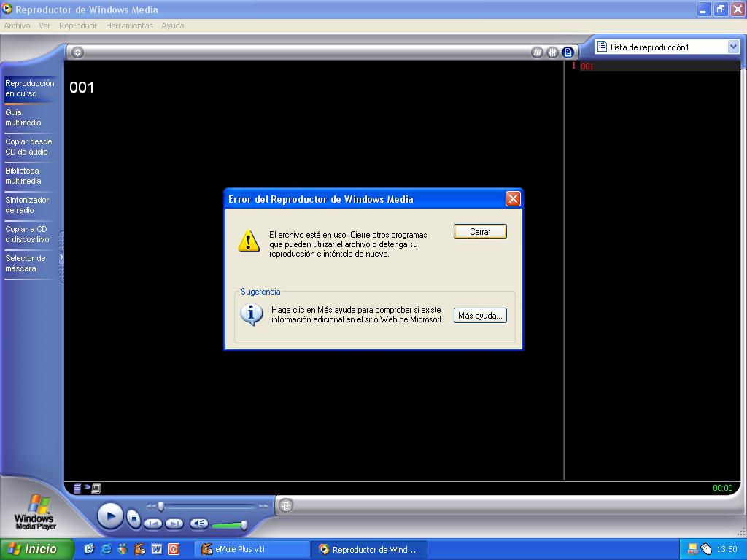Toggle the playlist pane icon

568,52
